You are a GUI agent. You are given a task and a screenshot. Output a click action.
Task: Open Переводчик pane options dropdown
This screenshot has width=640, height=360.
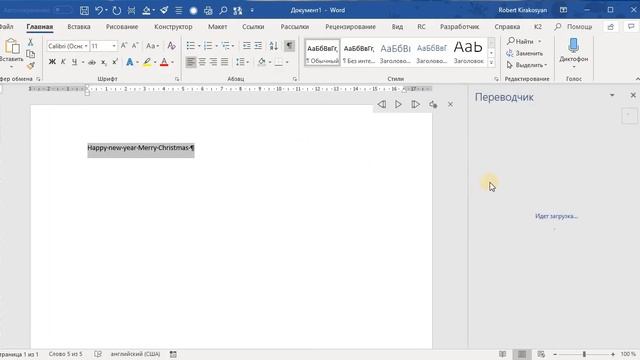612,95
